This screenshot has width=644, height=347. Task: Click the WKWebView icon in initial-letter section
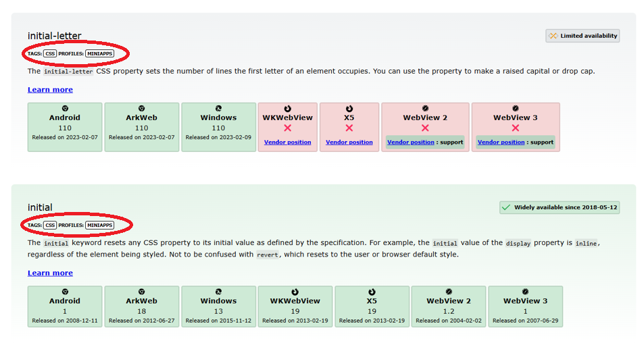pyautogui.click(x=287, y=108)
